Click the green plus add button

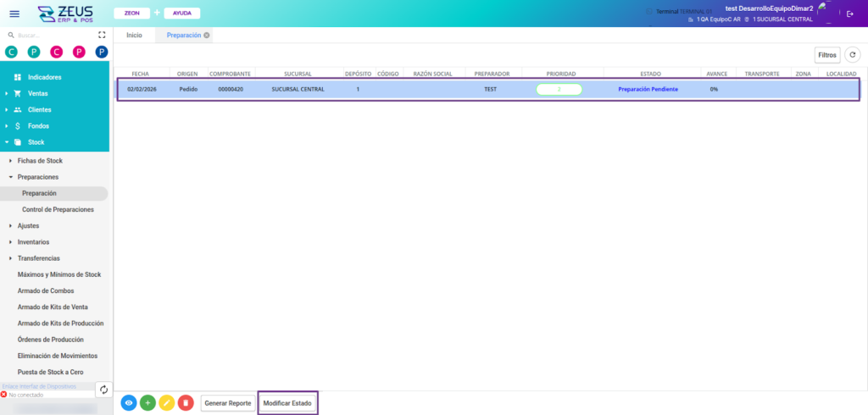(148, 403)
